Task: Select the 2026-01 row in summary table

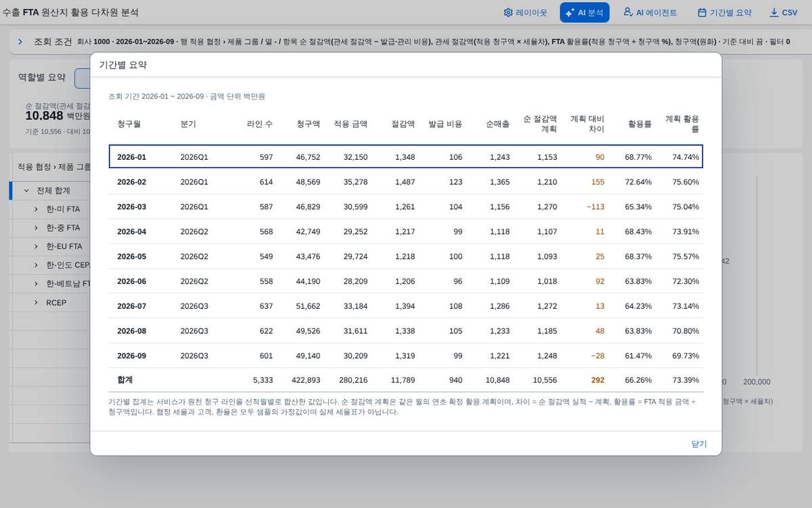Action: 406,156
